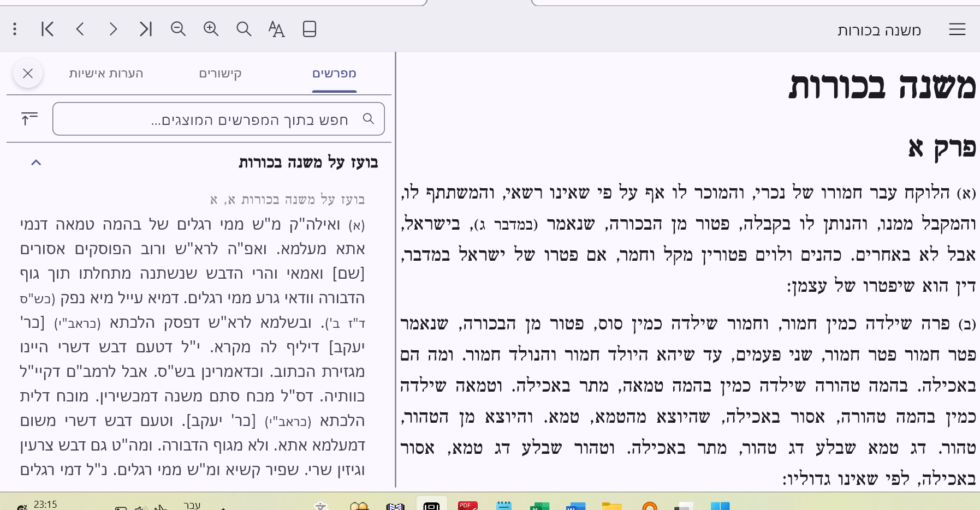Open search with the magnifier toolbar icon

[244, 29]
